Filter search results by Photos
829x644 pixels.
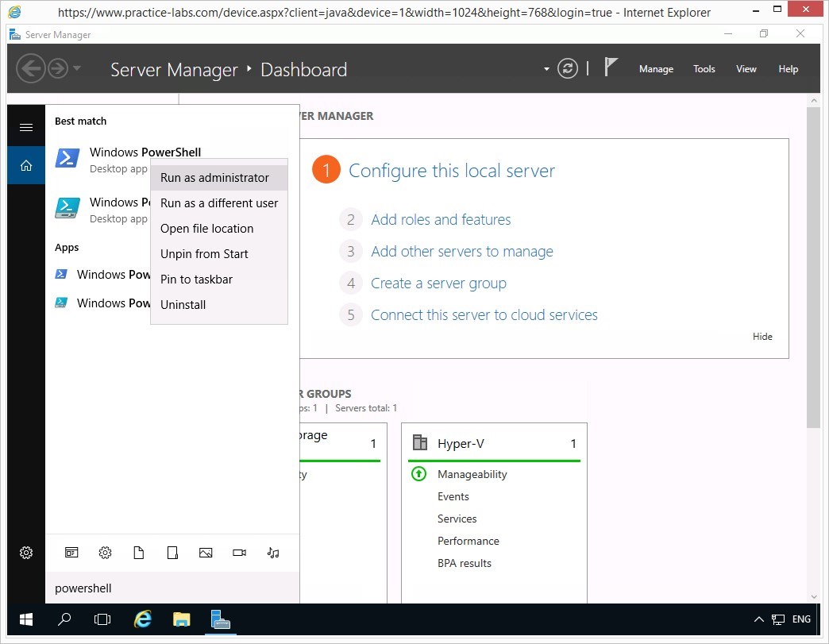pyautogui.click(x=206, y=553)
